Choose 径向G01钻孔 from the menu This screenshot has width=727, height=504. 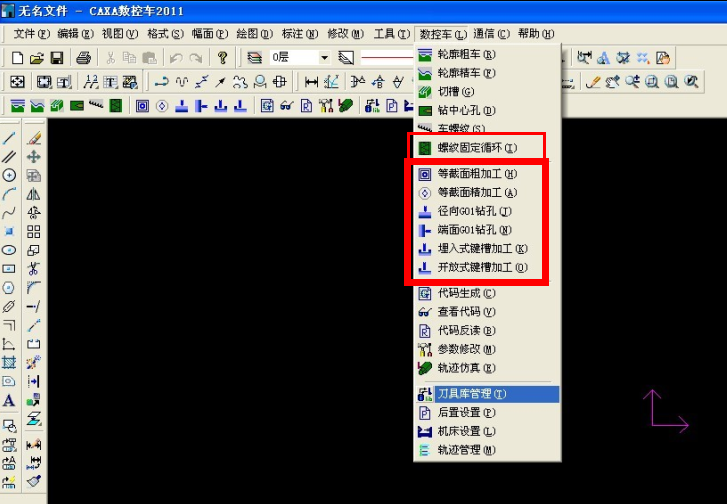pos(487,211)
